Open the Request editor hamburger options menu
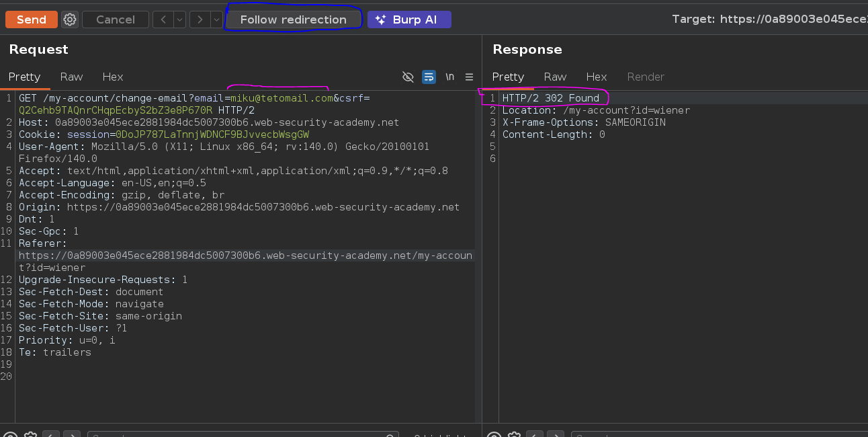 coord(470,77)
